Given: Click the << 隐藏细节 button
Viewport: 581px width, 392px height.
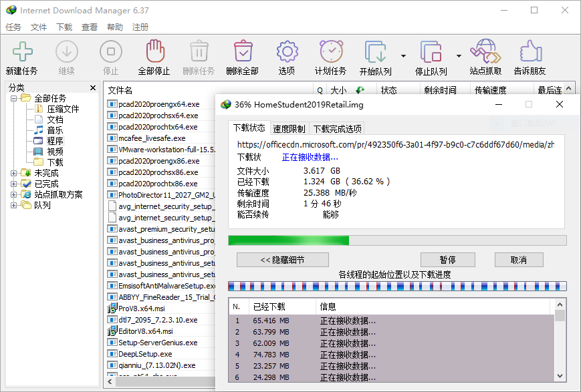Looking at the screenshot, I should 282,260.
